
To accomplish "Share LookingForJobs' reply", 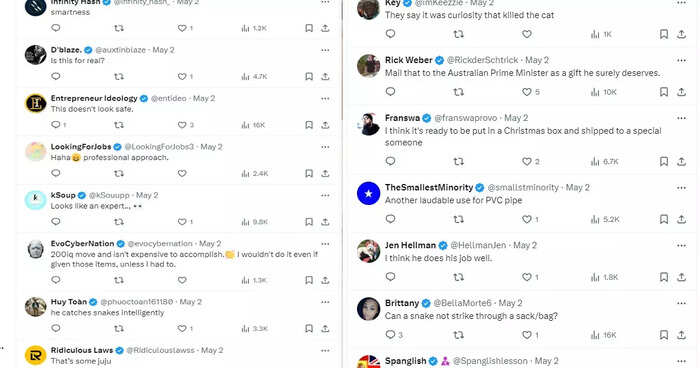I will click(x=325, y=173).
